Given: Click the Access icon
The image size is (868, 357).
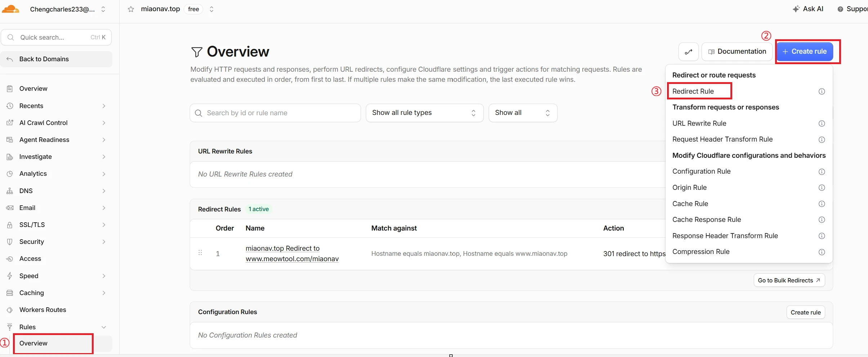Looking at the screenshot, I should coord(10,259).
